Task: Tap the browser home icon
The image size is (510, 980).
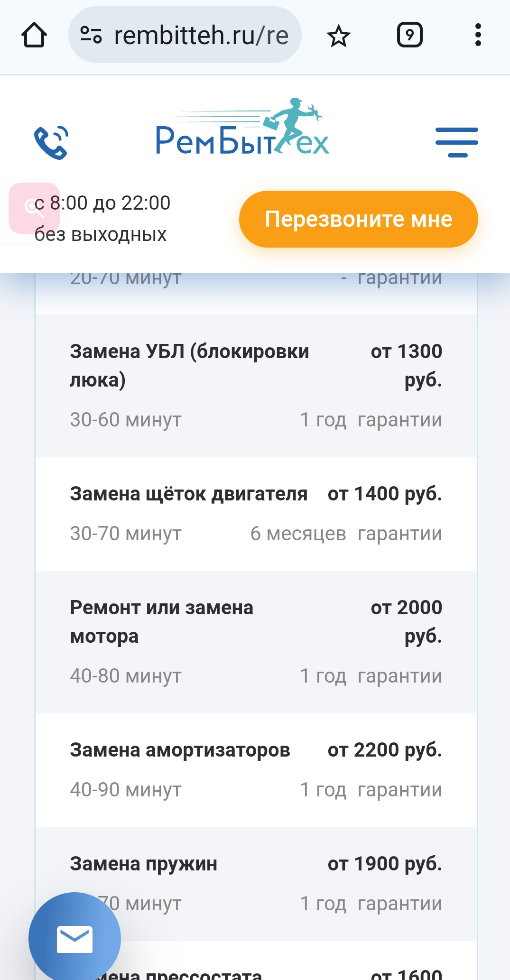Action: (x=34, y=35)
